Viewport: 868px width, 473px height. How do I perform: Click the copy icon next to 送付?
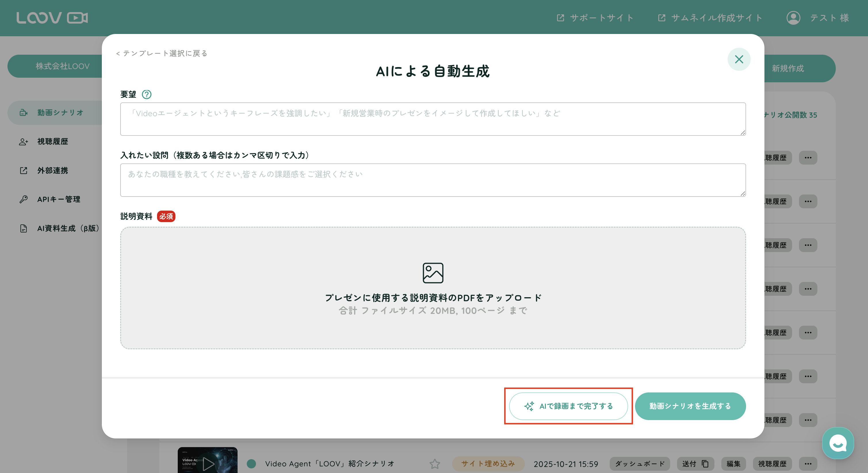tap(705, 464)
